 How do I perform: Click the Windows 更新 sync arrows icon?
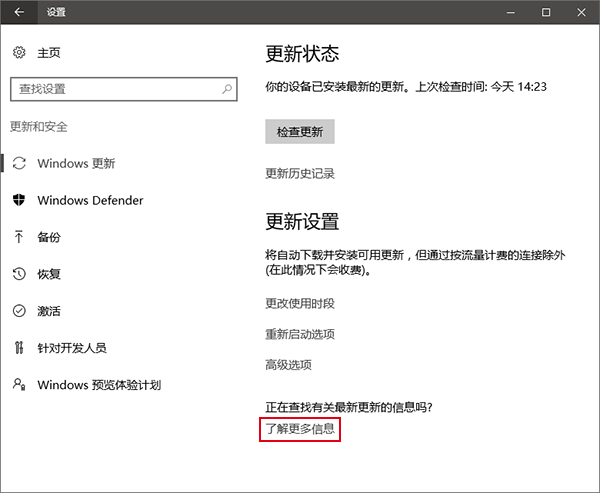(x=19, y=163)
